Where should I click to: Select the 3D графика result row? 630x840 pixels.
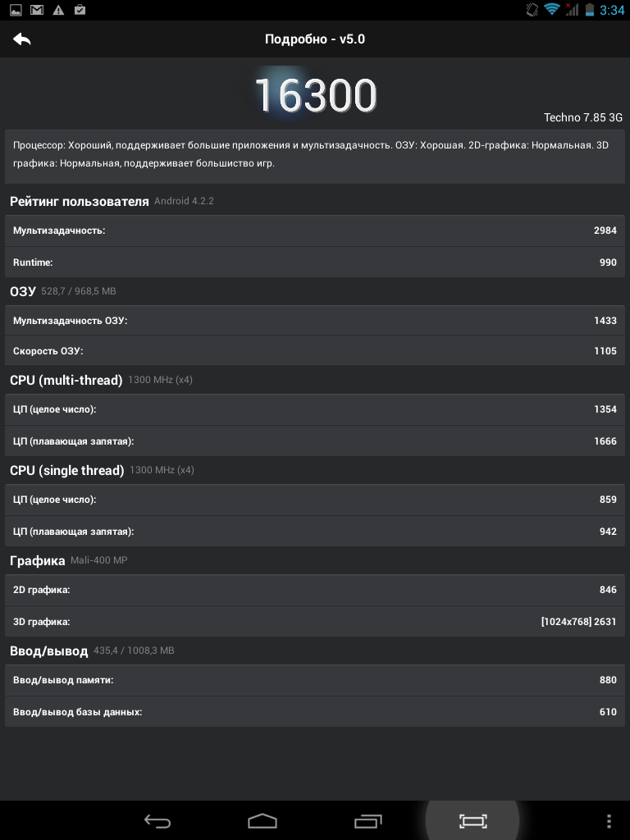click(x=315, y=622)
